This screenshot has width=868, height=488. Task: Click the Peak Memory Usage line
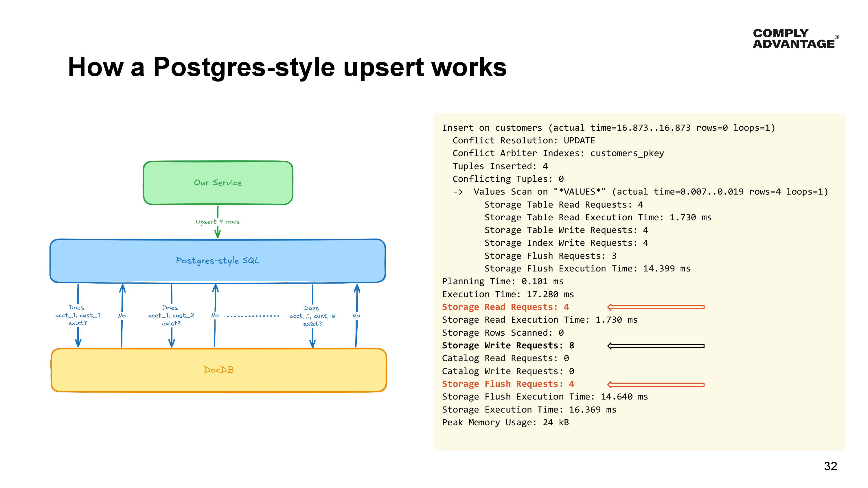tap(505, 422)
